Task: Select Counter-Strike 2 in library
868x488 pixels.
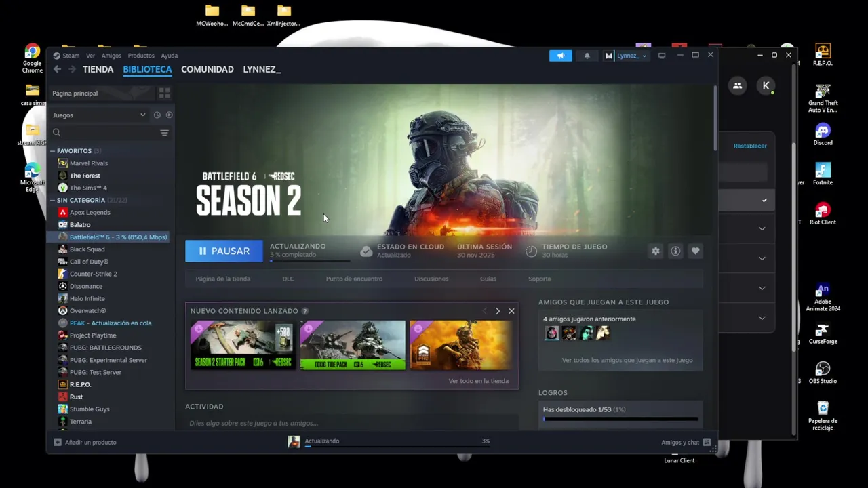Action: click(x=94, y=274)
